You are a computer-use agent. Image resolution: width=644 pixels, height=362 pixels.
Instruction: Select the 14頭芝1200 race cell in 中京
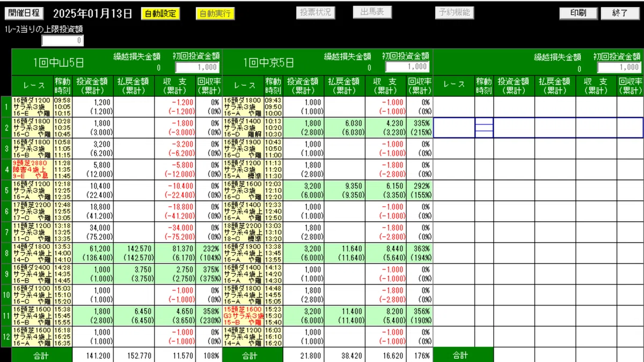243,337
